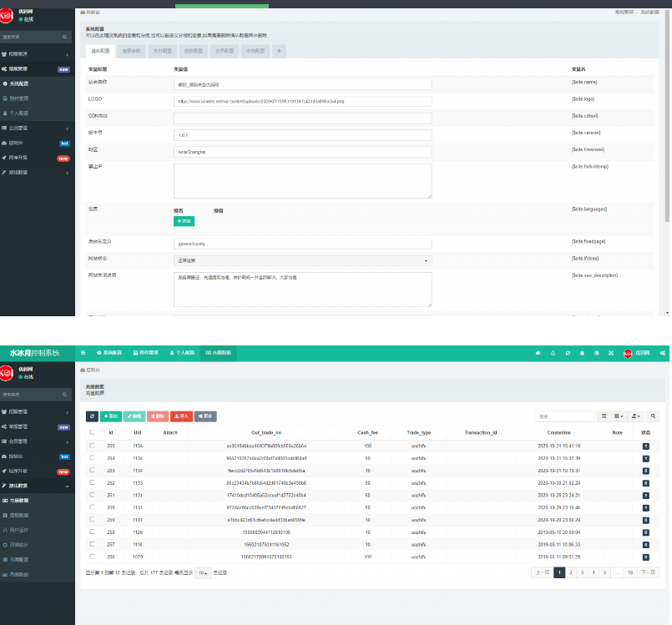672x625 pixels.
Task: Open the export dropdown in table toolbar
Action: click(x=636, y=416)
